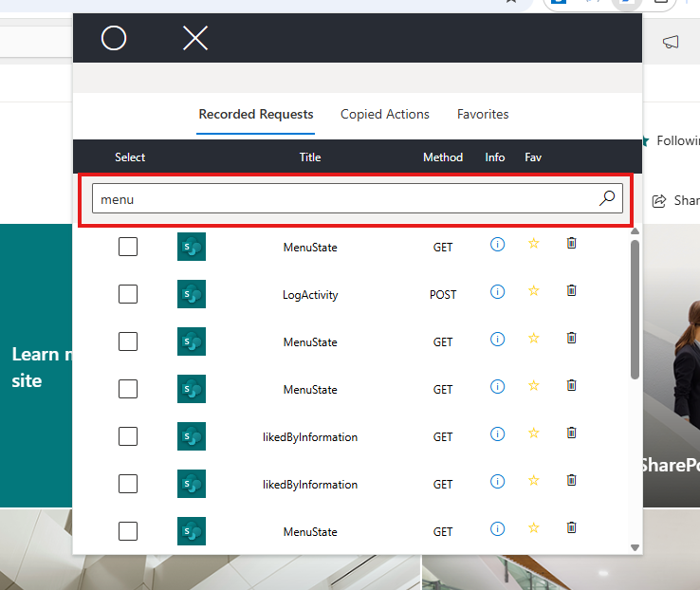
Task: Switch to the Copied Actions tab
Action: point(385,114)
